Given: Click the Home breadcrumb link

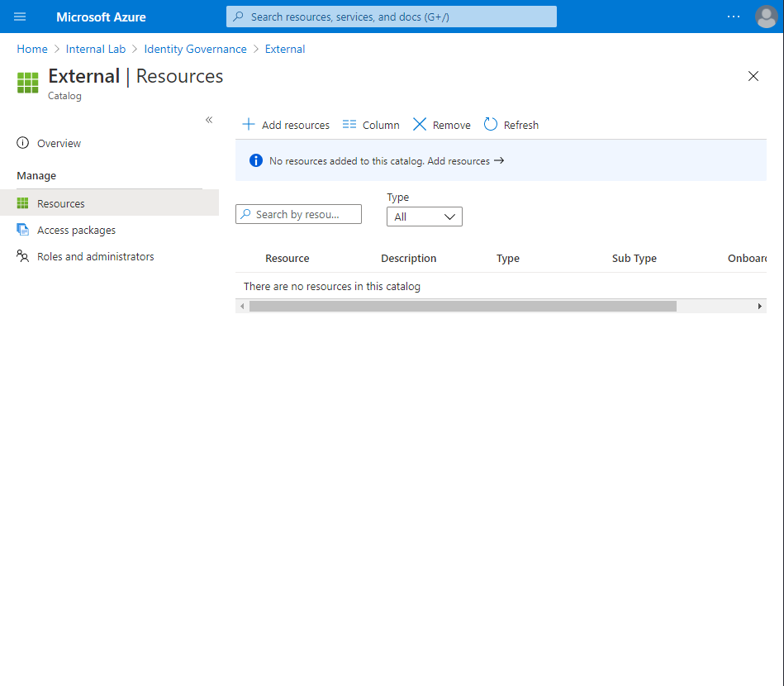Looking at the screenshot, I should click(31, 49).
